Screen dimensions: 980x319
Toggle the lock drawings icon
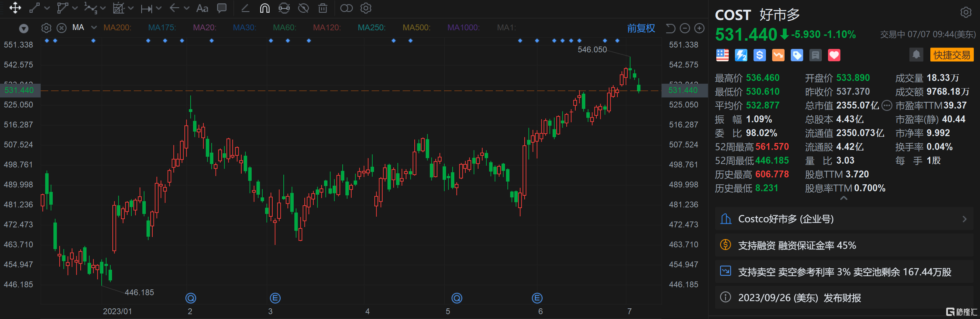(284, 8)
